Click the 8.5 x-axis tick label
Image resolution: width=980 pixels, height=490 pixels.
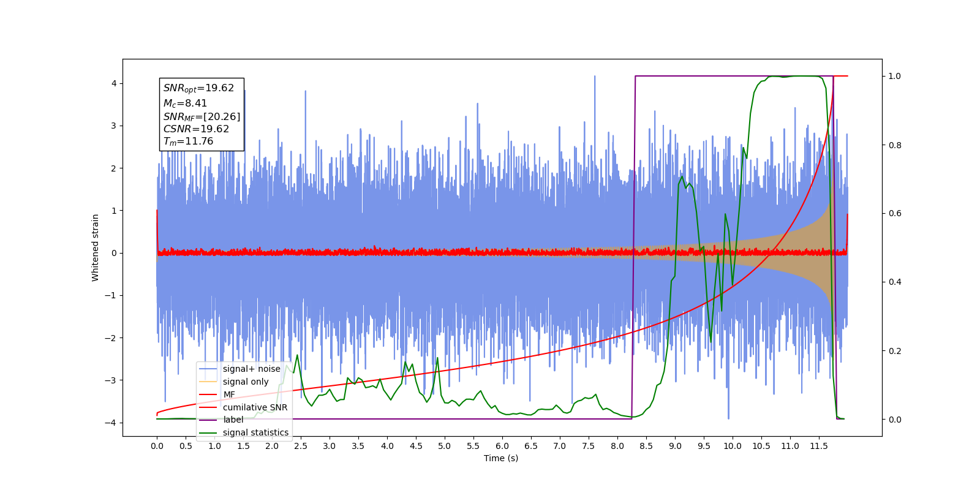646,446
